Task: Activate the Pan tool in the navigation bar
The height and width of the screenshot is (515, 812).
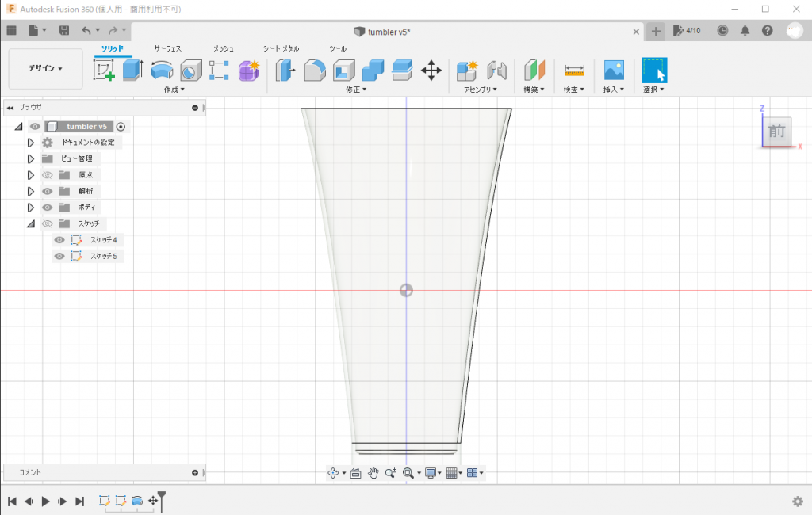Action: point(373,472)
